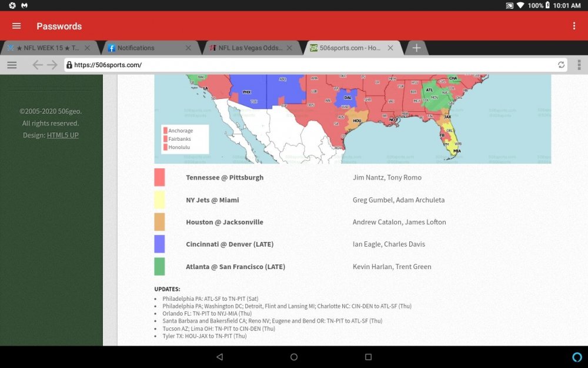Click the orange Houston @ Jacksonville swatch
The image size is (588, 368).
pyautogui.click(x=159, y=222)
